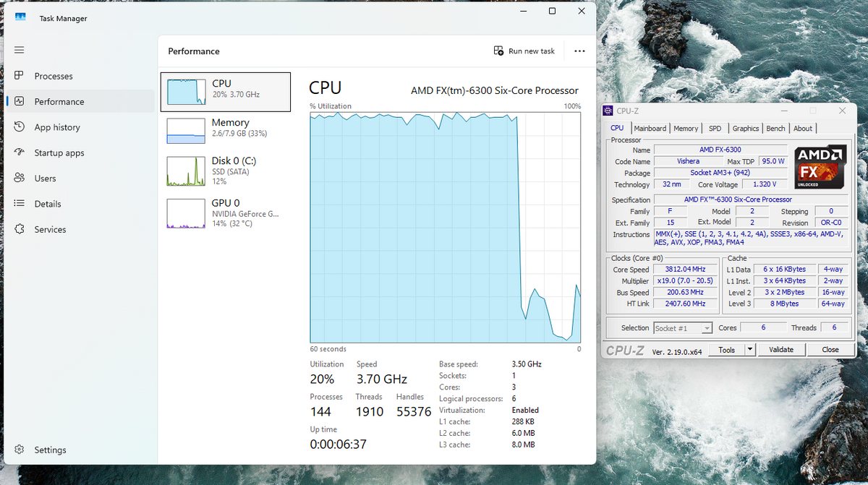Click the Code Name Vishera field

point(688,161)
